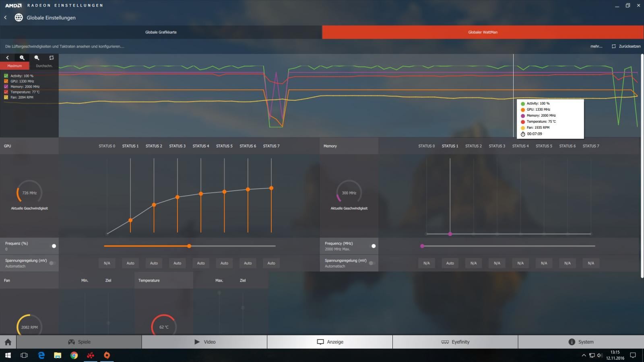
Task: Open Origin from the taskbar
Action: click(x=107, y=355)
